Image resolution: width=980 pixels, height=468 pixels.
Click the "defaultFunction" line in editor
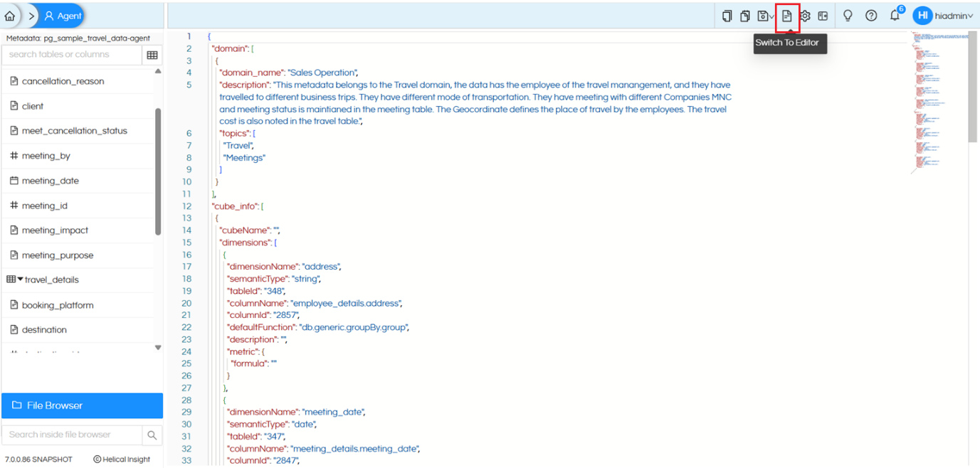tap(317, 327)
